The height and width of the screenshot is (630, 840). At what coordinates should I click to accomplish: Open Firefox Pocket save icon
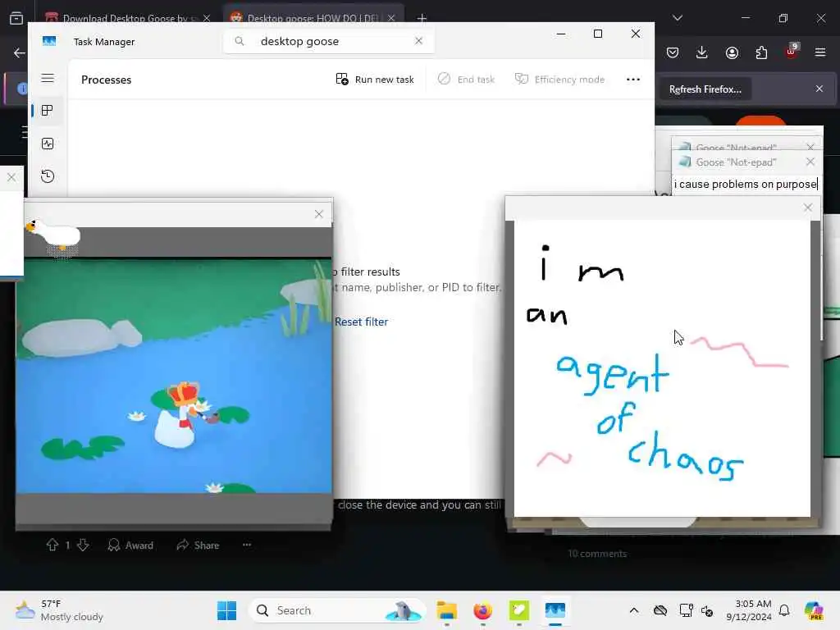[673, 52]
